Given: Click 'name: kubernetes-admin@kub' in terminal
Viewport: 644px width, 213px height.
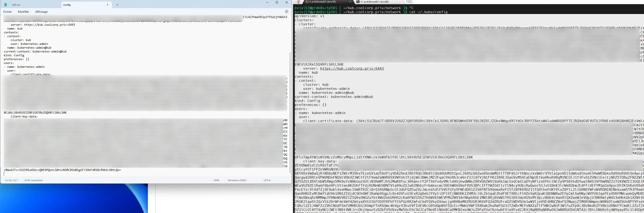Looking at the screenshot, I should coord(326,93).
